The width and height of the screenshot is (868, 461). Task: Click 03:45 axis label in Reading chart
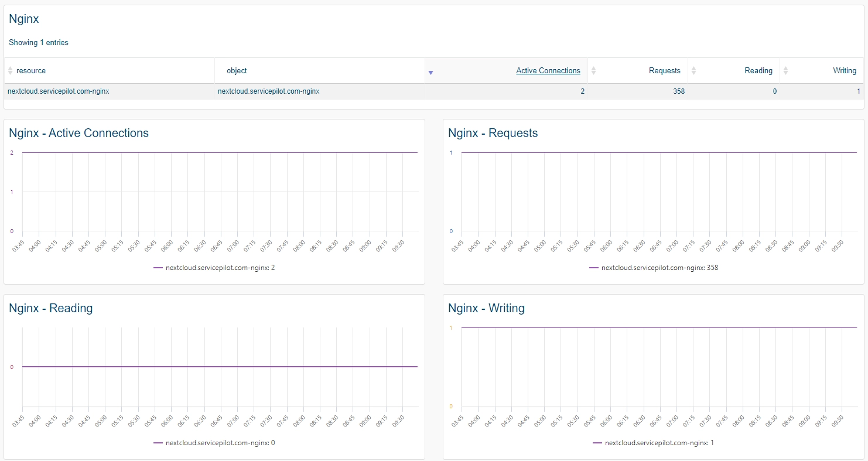click(18, 420)
